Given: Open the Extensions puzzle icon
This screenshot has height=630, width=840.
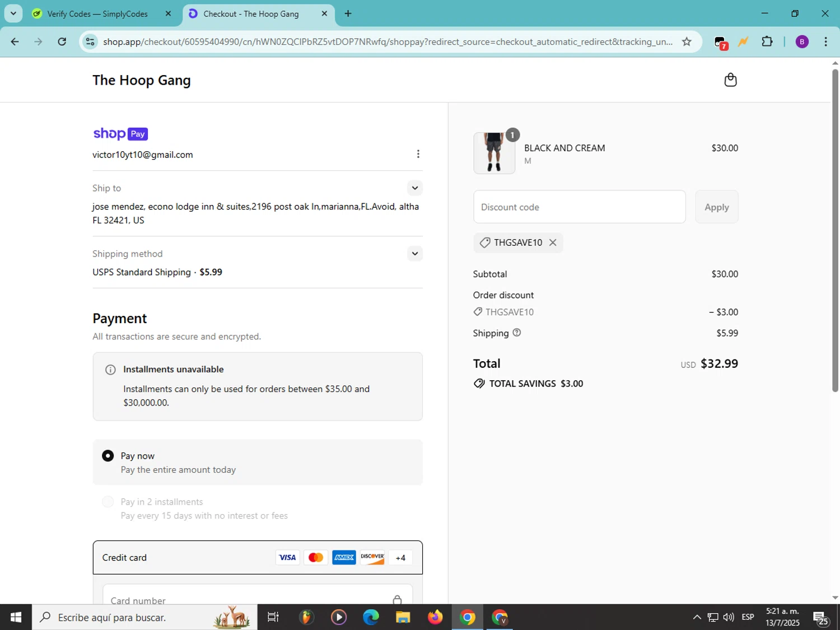Looking at the screenshot, I should pos(767,42).
